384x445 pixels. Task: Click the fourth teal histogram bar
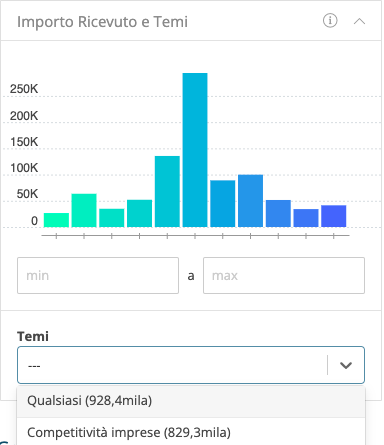139,214
